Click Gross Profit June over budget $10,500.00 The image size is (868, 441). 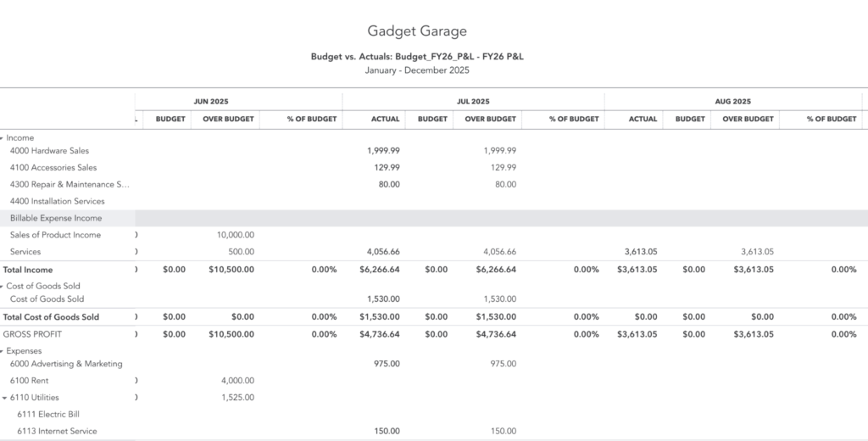(x=231, y=334)
